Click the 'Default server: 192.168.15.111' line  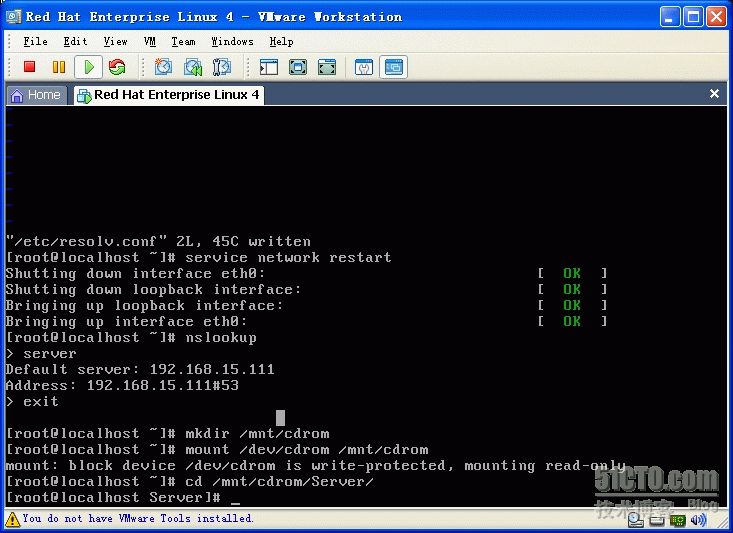click(140, 369)
